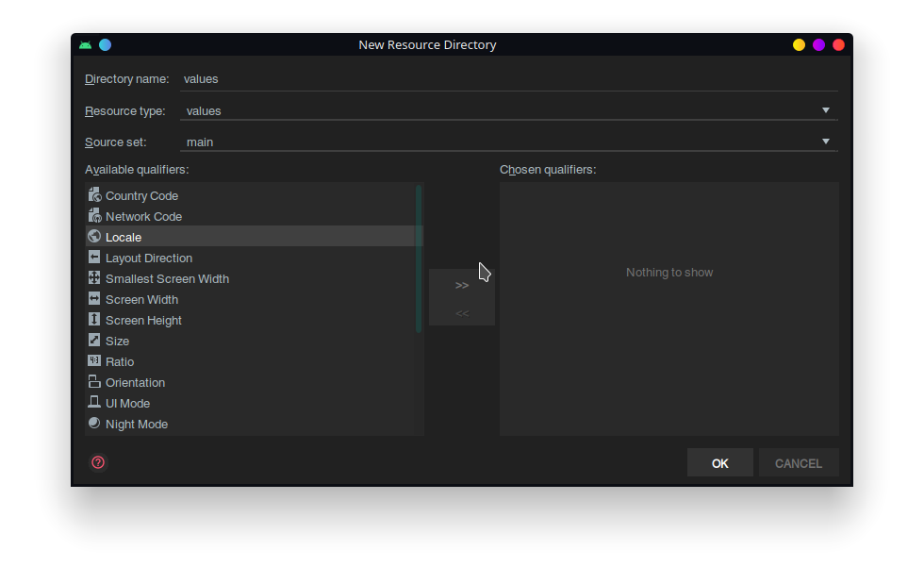The image size is (924, 567).
Task: Click the Resource type values combo box
Action: [508, 110]
